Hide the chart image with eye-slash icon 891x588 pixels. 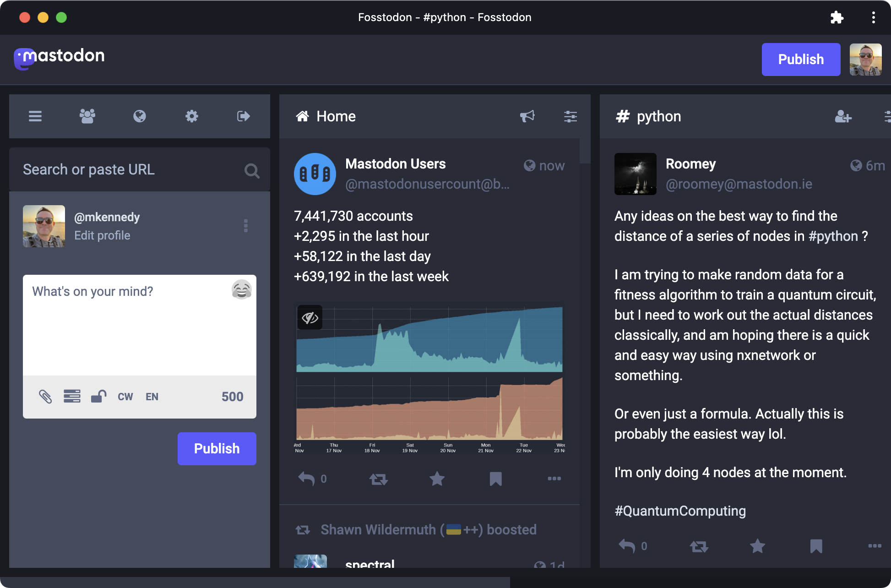pos(310,317)
